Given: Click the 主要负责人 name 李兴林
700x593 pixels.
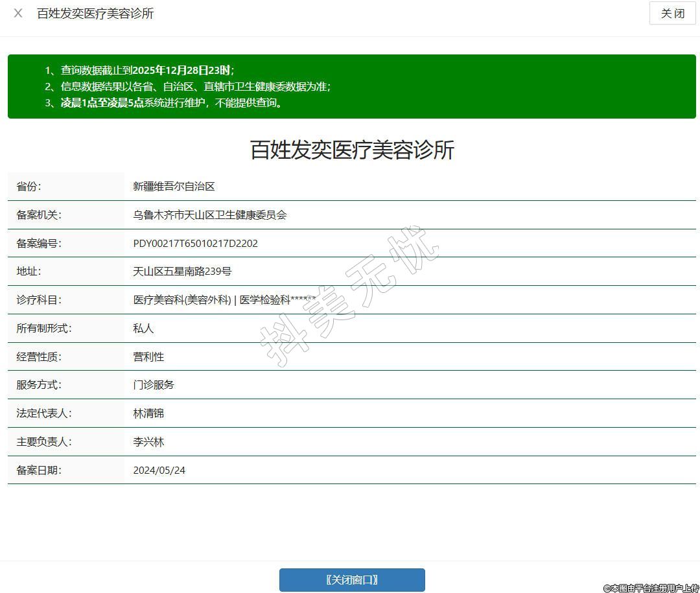Looking at the screenshot, I should tap(148, 442).
